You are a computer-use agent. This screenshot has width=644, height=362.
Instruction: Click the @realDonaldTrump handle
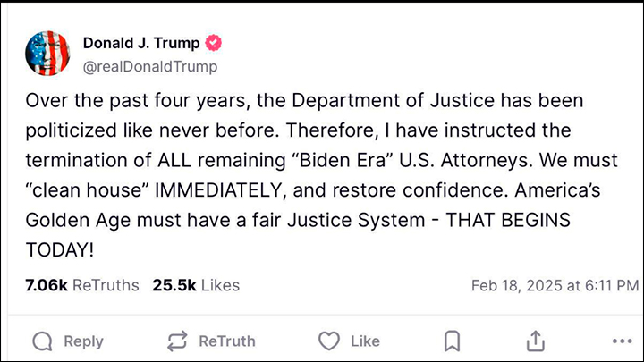pyautogui.click(x=150, y=66)
